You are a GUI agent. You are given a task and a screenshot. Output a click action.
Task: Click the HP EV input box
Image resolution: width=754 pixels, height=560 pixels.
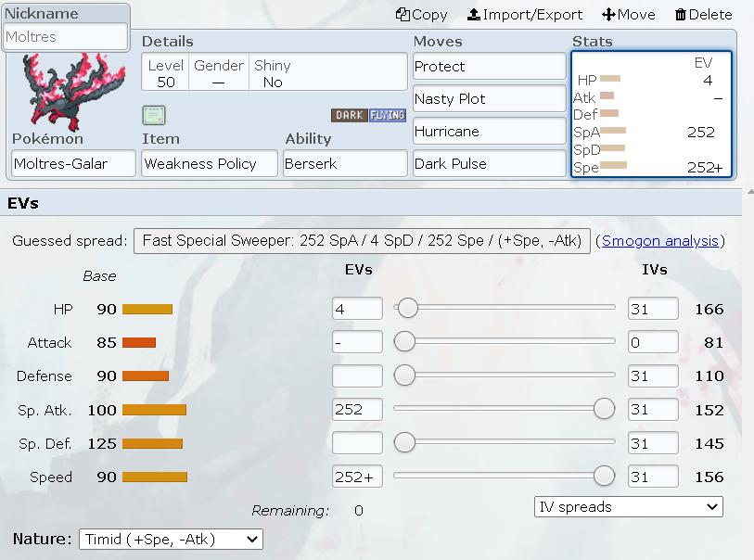pyautogui.click(x=357, y=309)
